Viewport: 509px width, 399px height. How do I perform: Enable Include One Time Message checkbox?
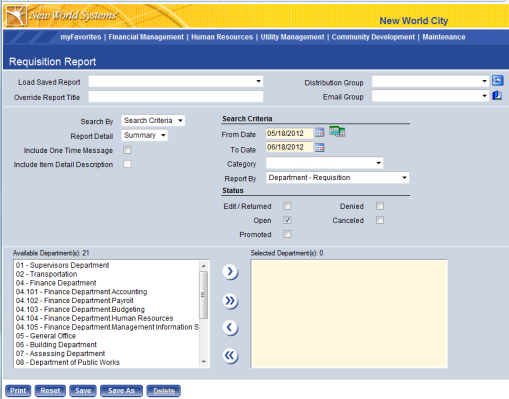click(127, 150)
